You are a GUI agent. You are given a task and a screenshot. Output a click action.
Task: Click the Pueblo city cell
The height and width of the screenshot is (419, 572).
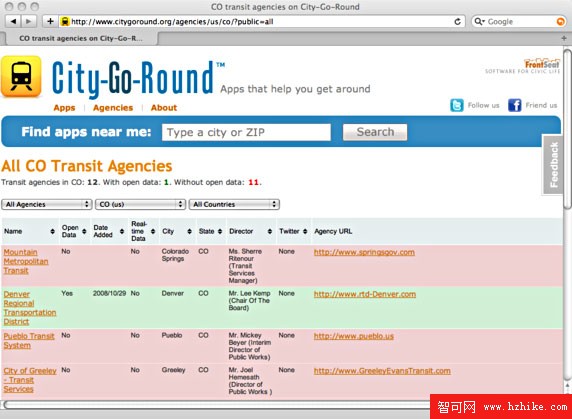pyautogui.click(x=172, y=335)
